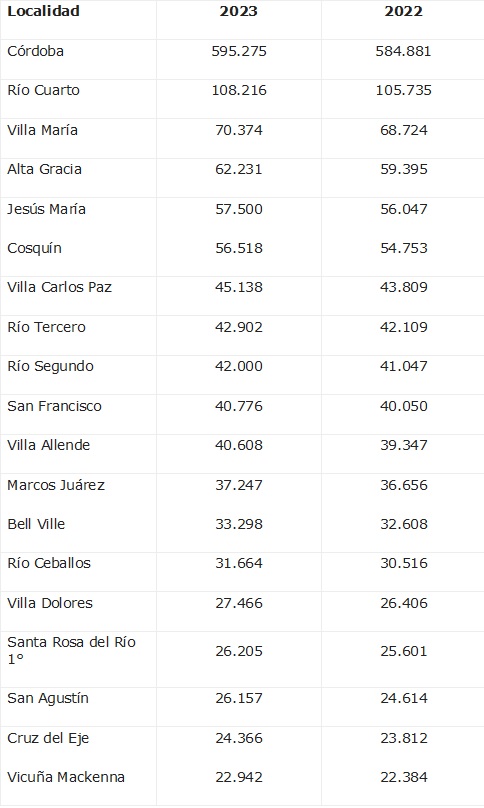This screenshot has height=808, width=484.
Task: Click Villa Allende 2023 value 40.608
Action: 239,445
